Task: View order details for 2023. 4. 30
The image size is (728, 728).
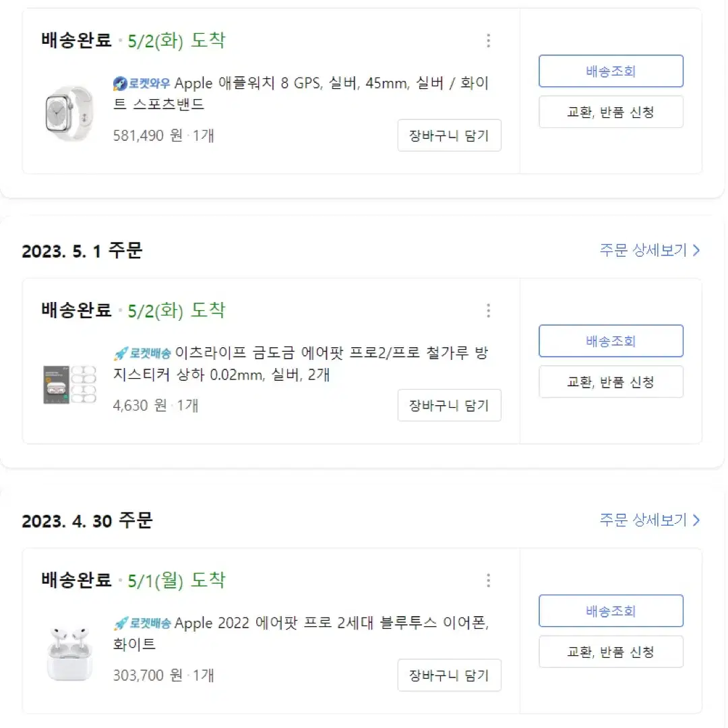Action: coord(650,520)
